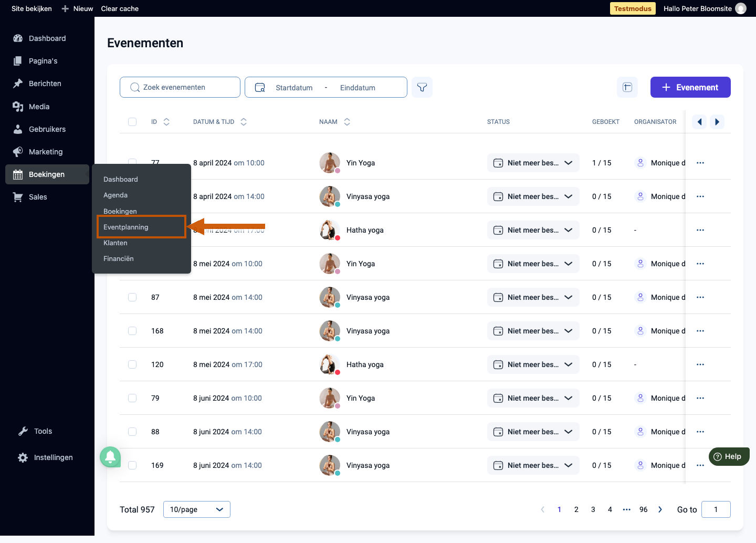Click the Marketing megaphone icon
This screenshot has width=756, height=543.
click(18, 152)
